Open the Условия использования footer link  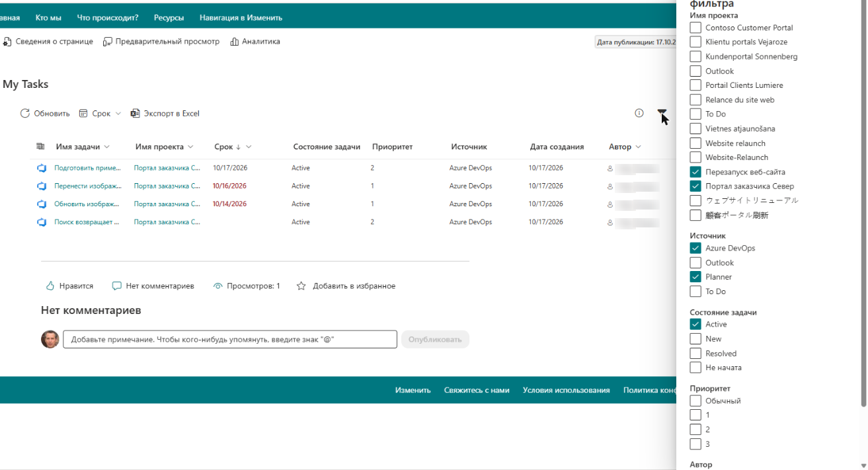point(567,390)
